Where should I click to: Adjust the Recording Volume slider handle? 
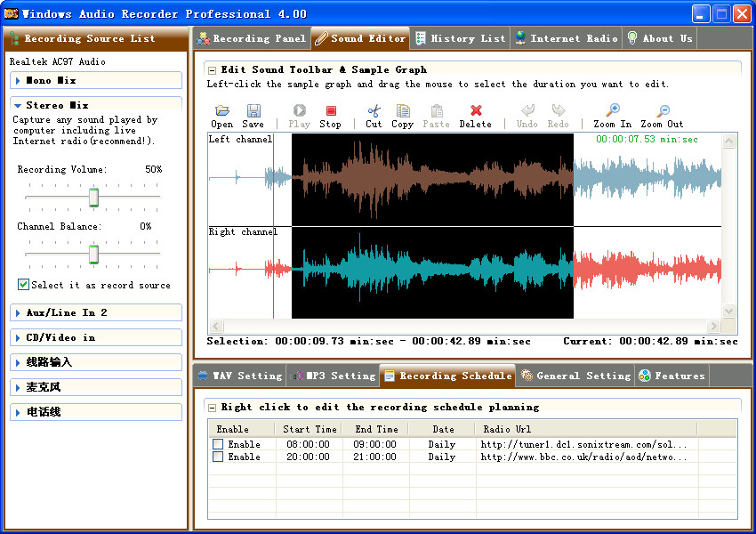(94, 198)
